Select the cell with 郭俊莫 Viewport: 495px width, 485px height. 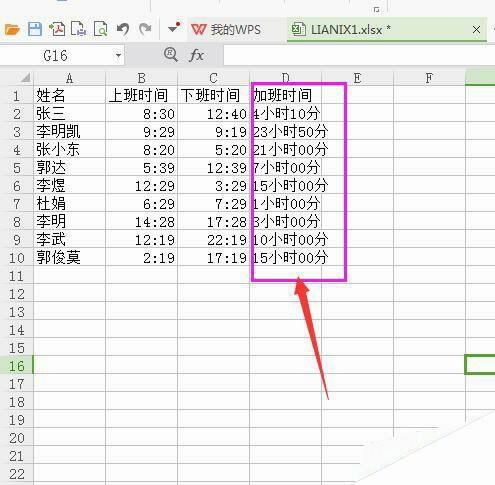(69, 258)
